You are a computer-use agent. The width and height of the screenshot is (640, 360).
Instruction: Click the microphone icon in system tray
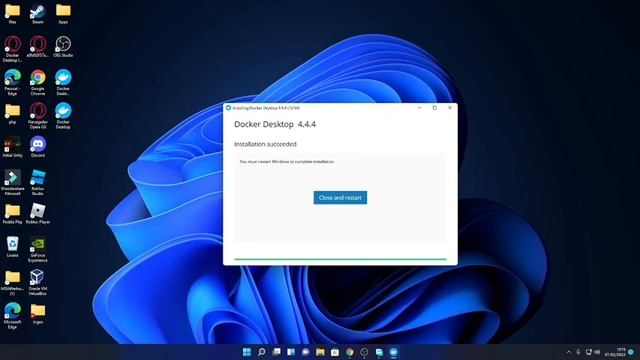click(x=578, y=352)
